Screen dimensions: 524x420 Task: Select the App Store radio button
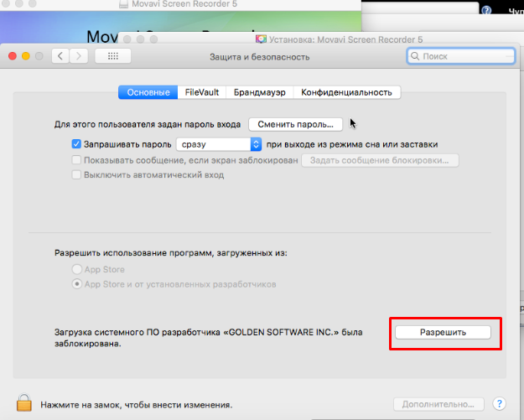77,269
